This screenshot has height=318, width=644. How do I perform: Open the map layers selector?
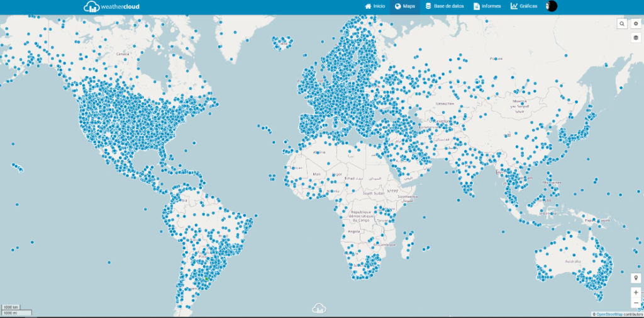pyautogui.click(x=636, y=38)
